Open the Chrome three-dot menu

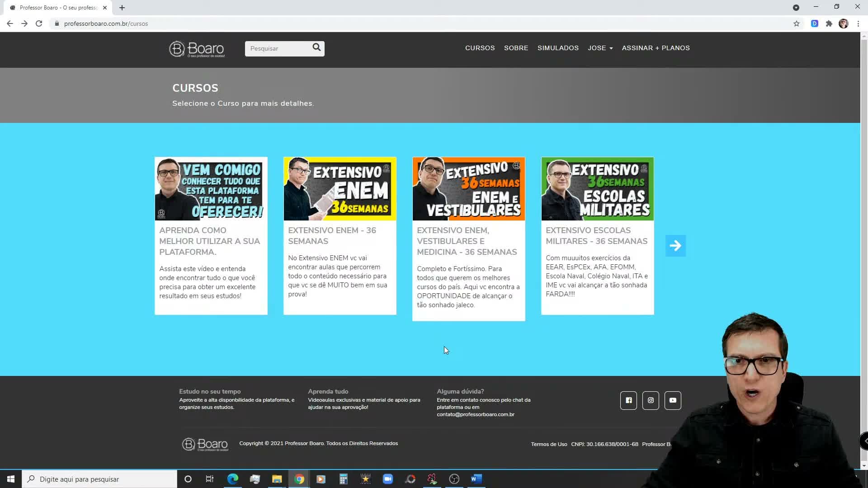tap(858, 23)
